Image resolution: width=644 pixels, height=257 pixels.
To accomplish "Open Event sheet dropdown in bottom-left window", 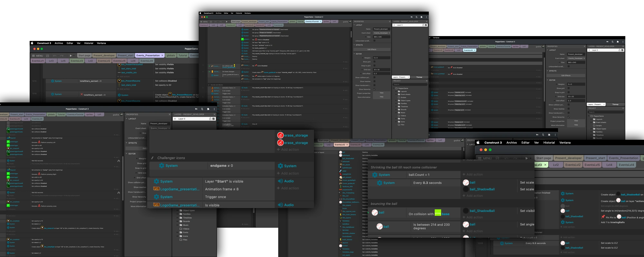I will [x=160, y=128].
